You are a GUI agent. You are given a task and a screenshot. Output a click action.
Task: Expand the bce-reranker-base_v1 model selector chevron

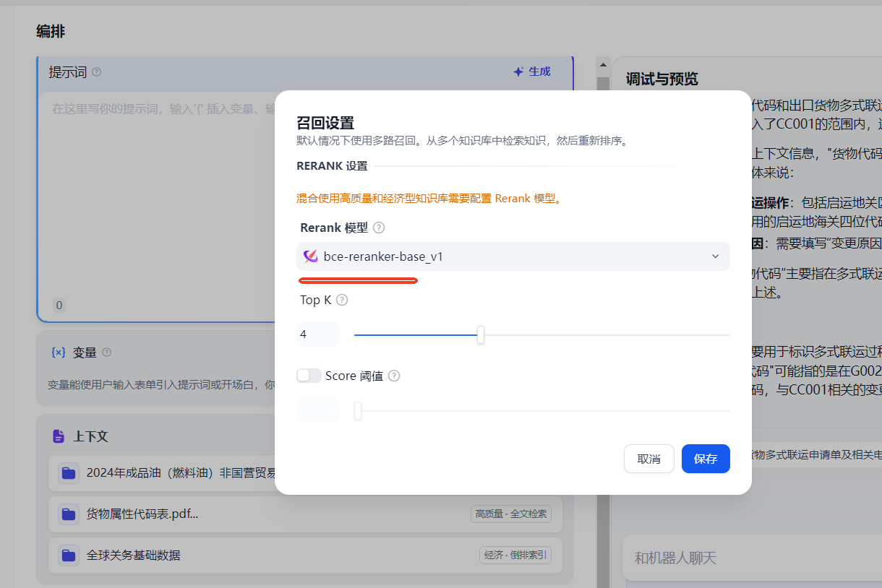point(715,256)
